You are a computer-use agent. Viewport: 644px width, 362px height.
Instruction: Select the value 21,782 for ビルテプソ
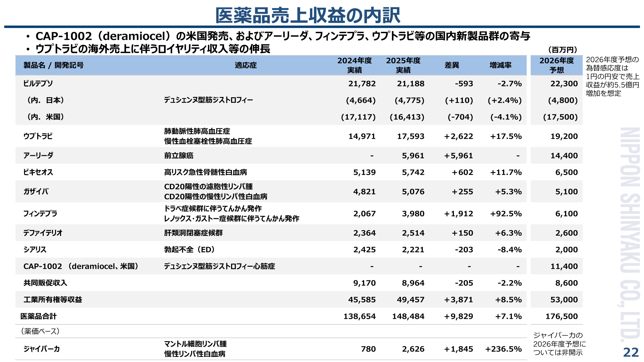pos(362,84)
